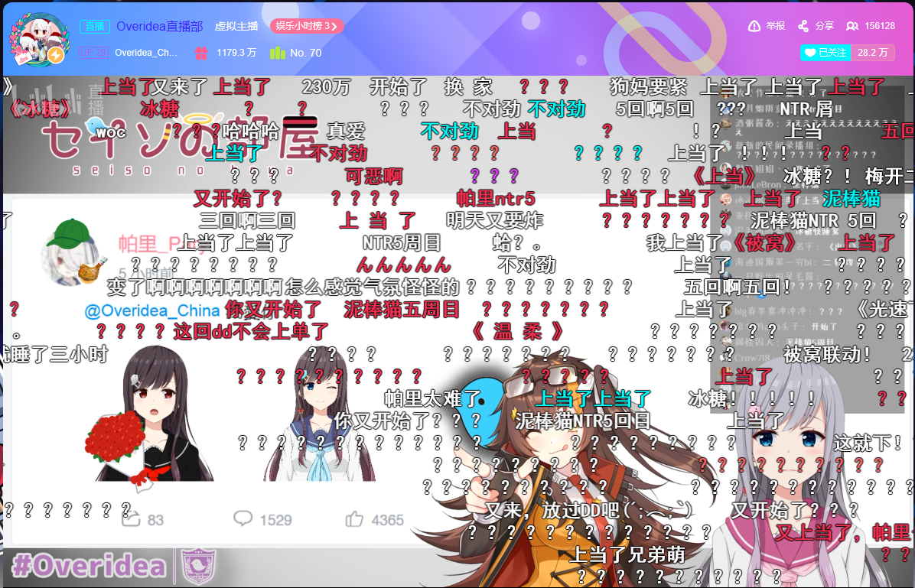This screenshot has width=915, height=588.
Task: Click the @Overidea_China mention link
Action: (152, 311)
